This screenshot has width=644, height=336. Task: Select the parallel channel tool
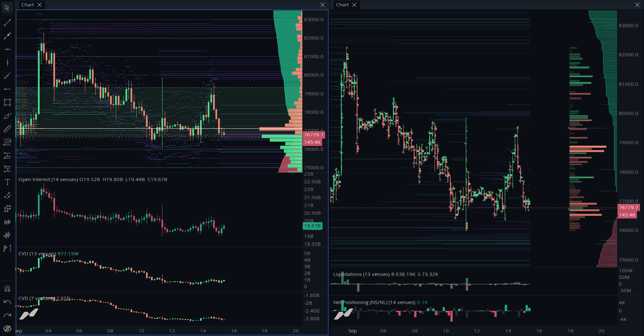[x=7, y=195]
